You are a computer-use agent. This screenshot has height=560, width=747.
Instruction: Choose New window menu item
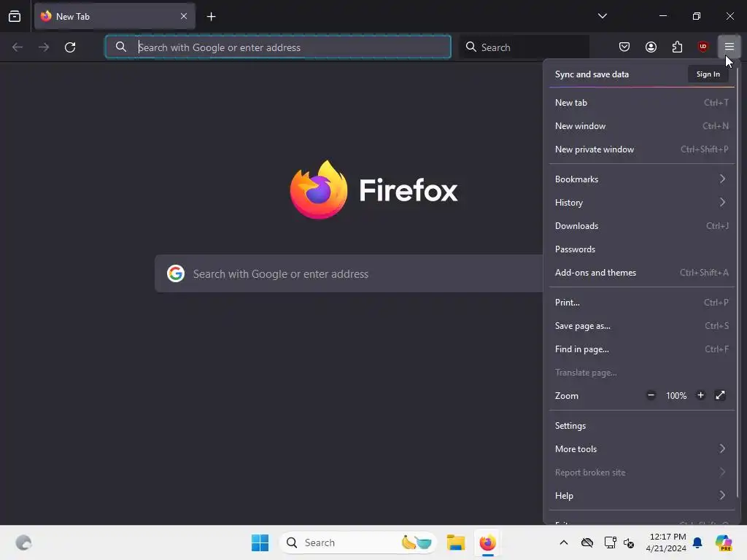[x=642, y=125]
